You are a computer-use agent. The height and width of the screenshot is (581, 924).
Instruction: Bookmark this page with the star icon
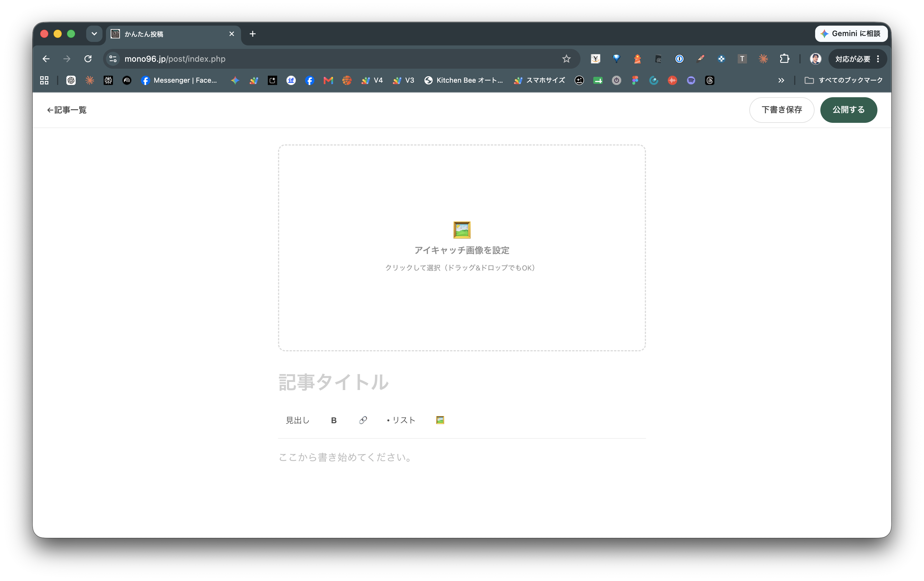567,59
